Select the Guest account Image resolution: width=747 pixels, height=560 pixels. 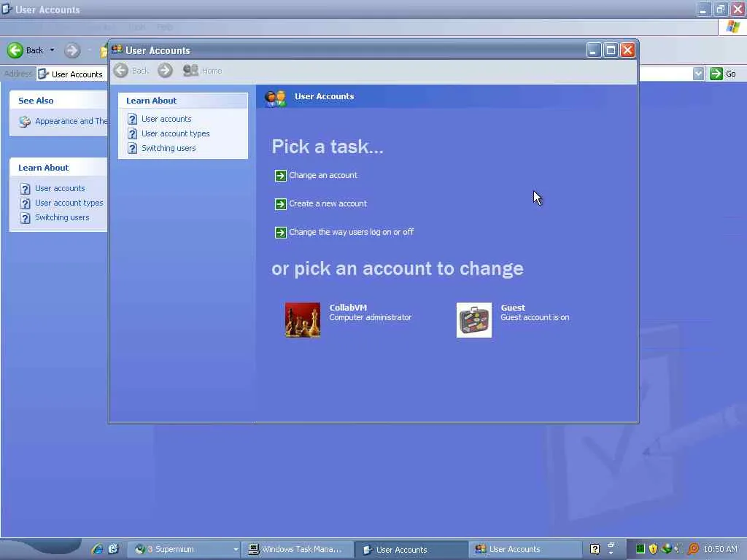click(513, 319)
